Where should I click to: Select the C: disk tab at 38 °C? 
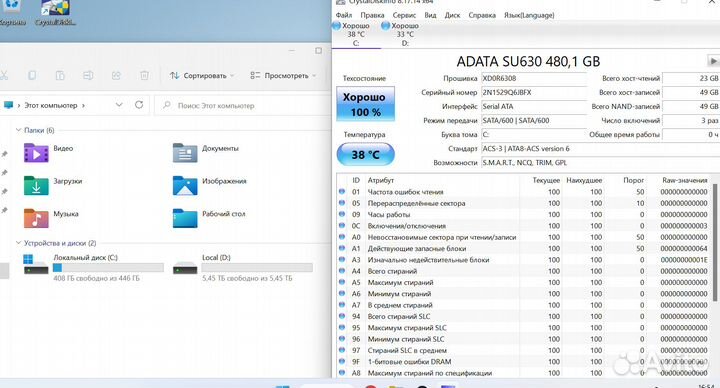pyautogui.click(x=356, y=34)
